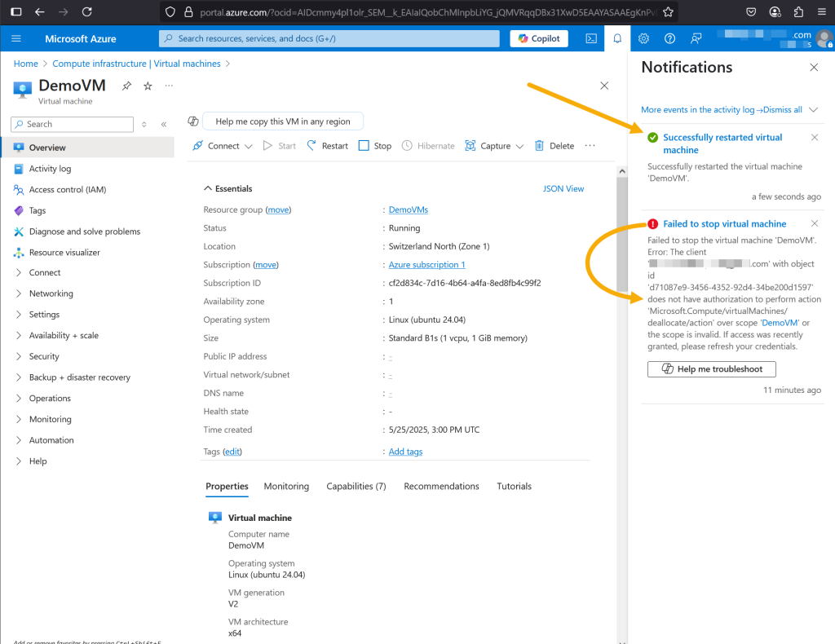
Task: Close the DemoVM blade
Action: [x=604, y=86]
